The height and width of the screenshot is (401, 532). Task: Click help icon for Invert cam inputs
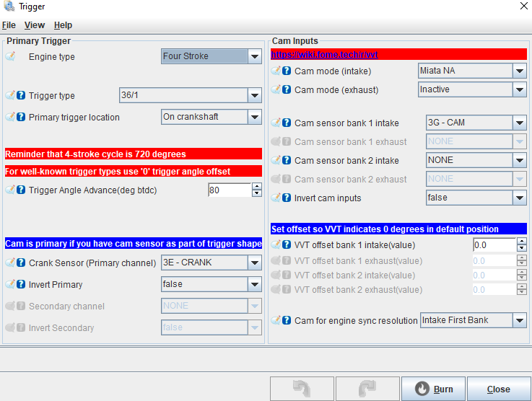(287, 198)
